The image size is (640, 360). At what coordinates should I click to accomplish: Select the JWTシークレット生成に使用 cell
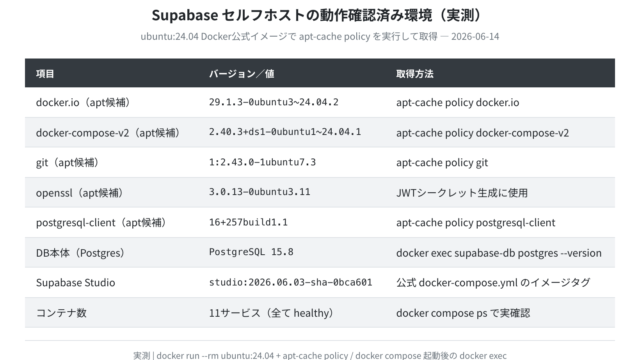point(462,193)
